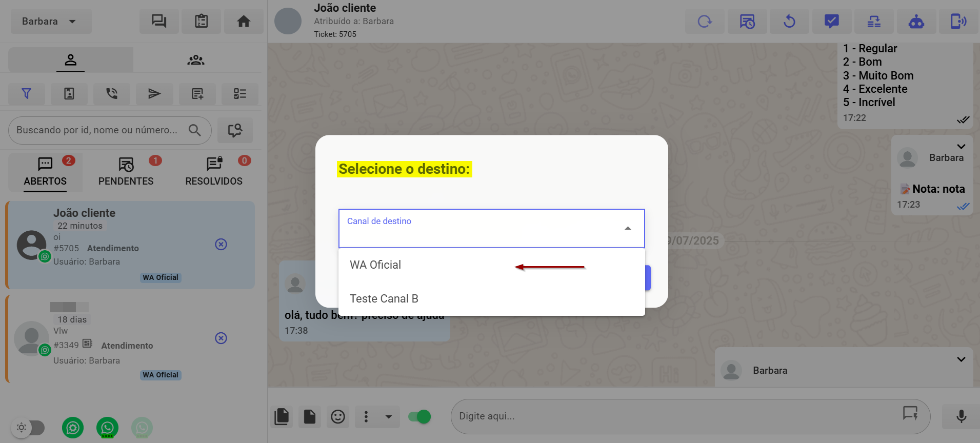This screenshot has width=980, height=443.
Task: Open the Barbara user dropdown
Action: pos(50,22)
